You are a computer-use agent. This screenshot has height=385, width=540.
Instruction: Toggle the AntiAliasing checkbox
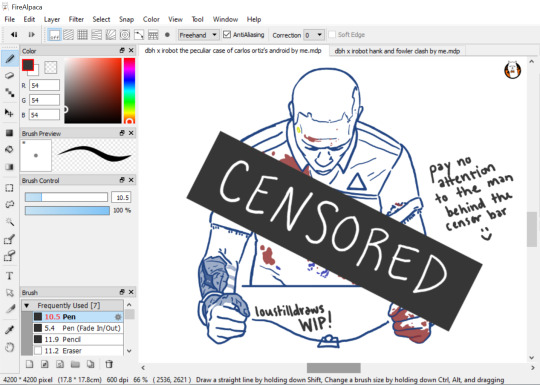[x=227, y=34]
